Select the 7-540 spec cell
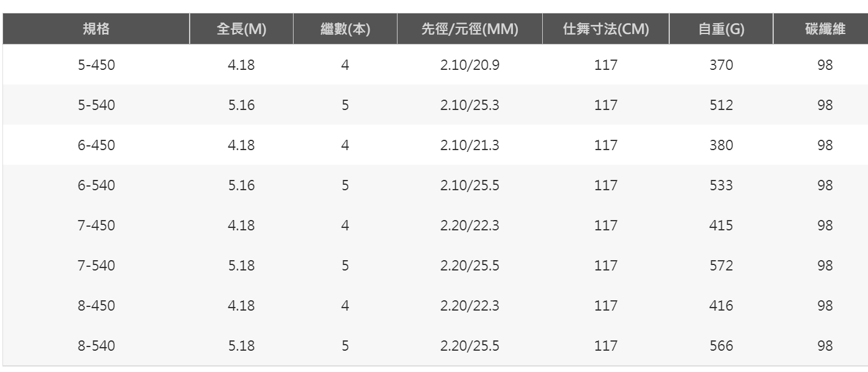 click(x=97, y=266)
